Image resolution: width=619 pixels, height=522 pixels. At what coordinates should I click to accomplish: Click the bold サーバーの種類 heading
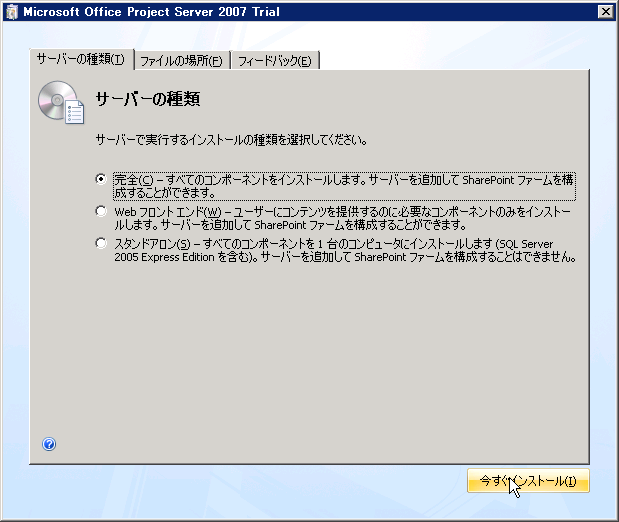148,98
